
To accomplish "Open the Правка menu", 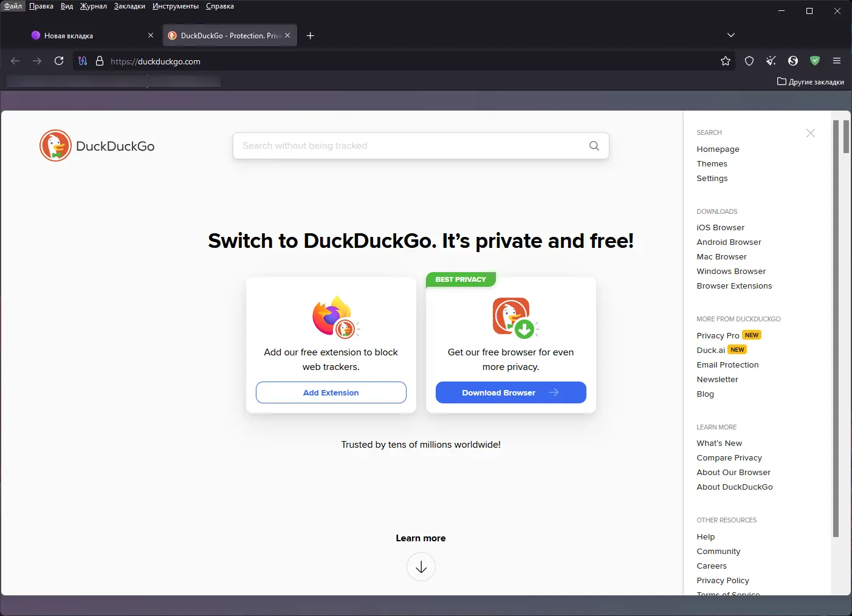I will pyautogui.click(x=41, y=6).
